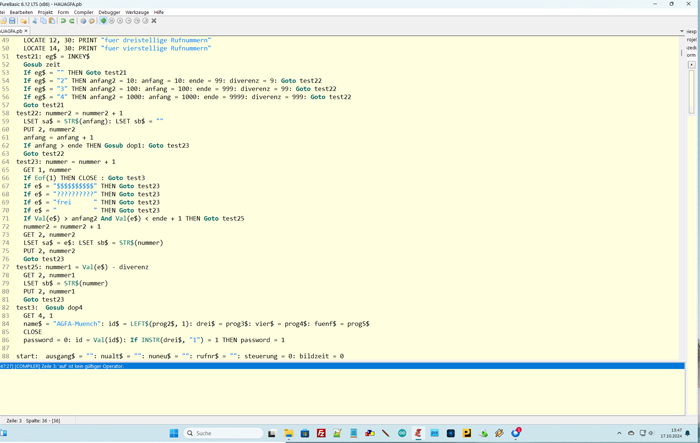Cut selection using the scissors icon

(x=35, y=21)
